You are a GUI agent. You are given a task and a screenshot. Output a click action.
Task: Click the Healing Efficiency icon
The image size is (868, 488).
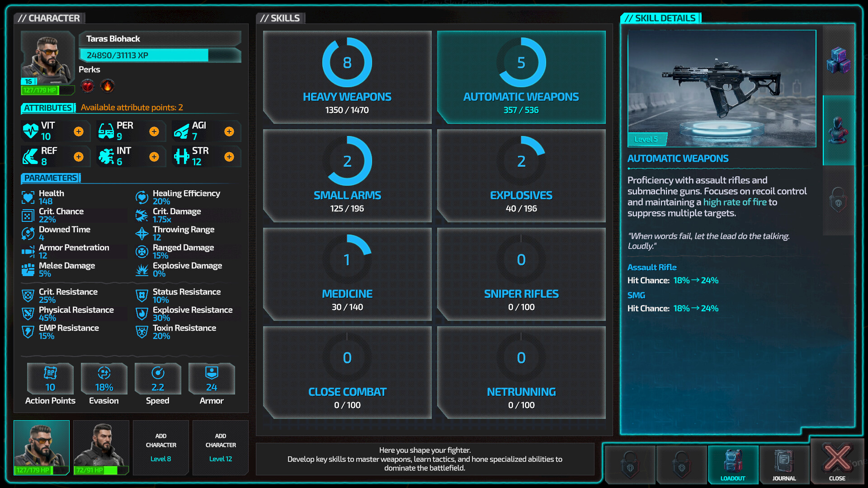pos(142,197)
